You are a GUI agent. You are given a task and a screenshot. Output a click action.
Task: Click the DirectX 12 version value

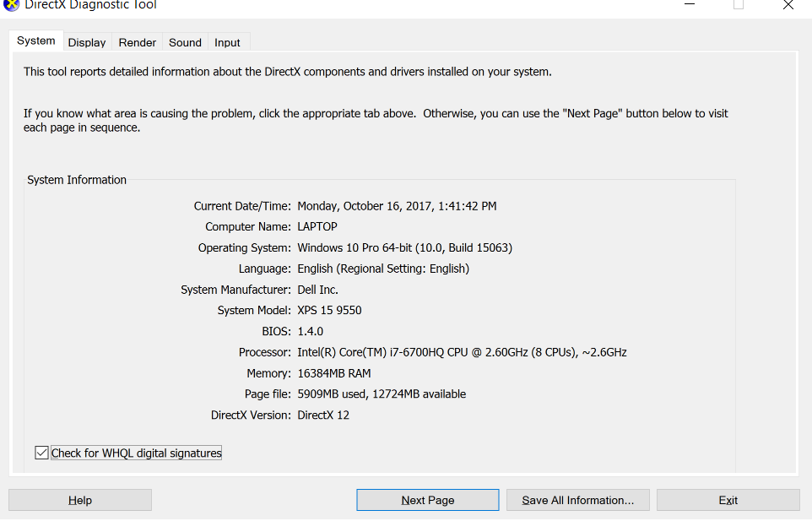[323, 415]
